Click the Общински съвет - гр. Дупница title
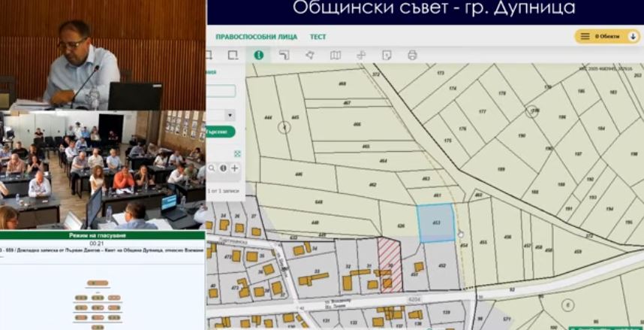Viewport: 644px width, 330px height. 434,8
